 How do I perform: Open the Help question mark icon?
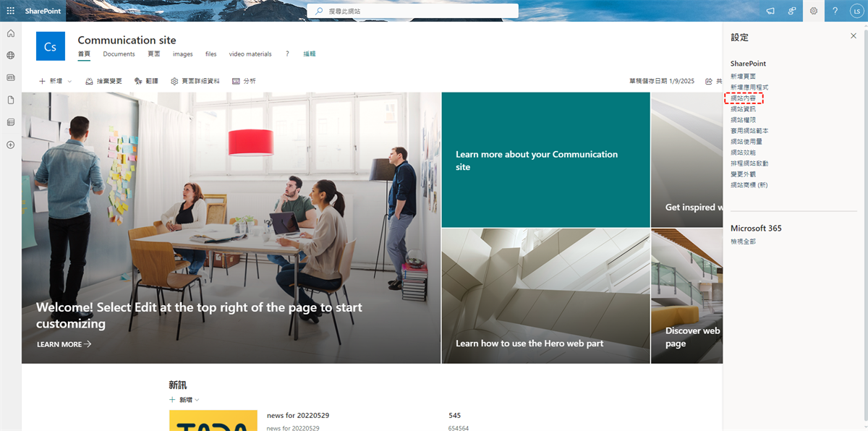835,11
